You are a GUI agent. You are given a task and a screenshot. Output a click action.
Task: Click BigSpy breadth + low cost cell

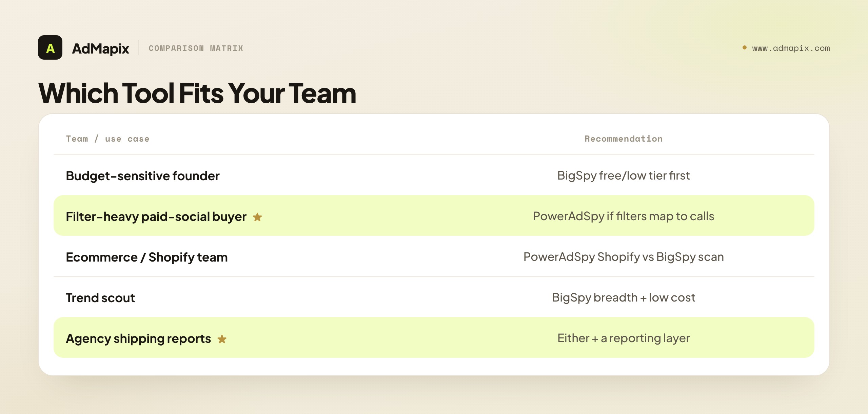(x=624, y=297)
